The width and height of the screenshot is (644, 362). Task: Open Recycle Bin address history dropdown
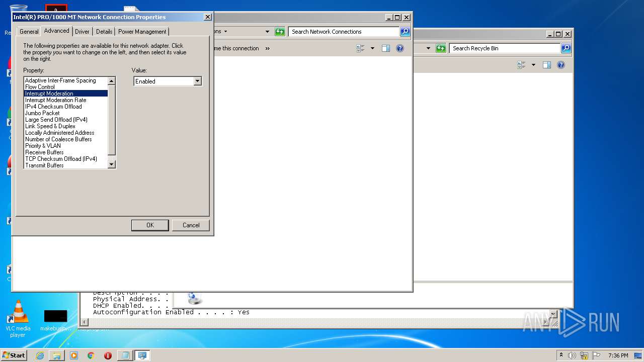click(x=428, y=48)
